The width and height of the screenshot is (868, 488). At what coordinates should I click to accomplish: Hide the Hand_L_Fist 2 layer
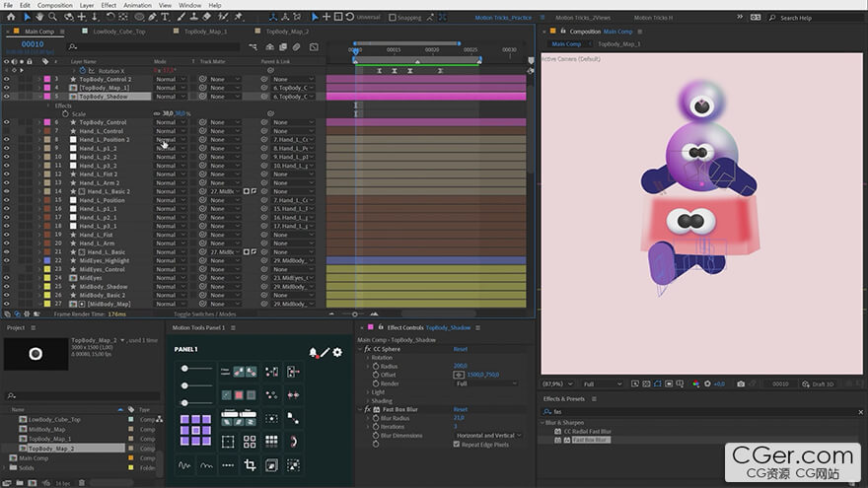(7, 174)
